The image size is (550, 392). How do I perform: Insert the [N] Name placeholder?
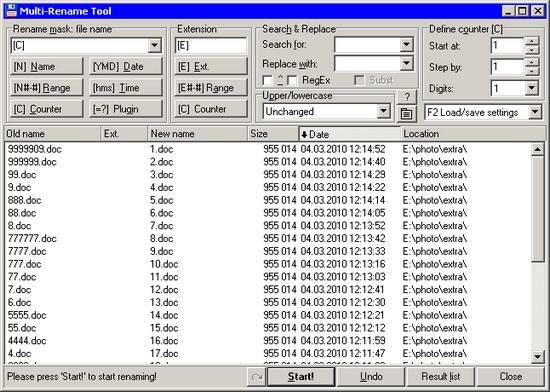pos(47,67)
